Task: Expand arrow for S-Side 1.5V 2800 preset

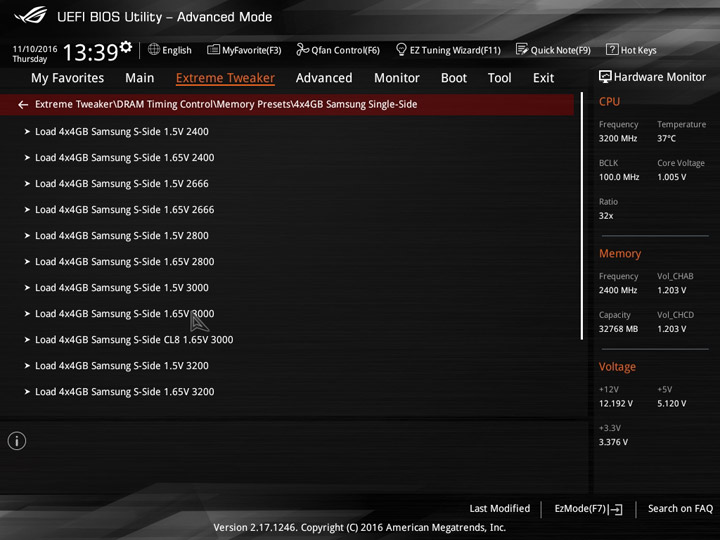Action: tap(27, 236)
